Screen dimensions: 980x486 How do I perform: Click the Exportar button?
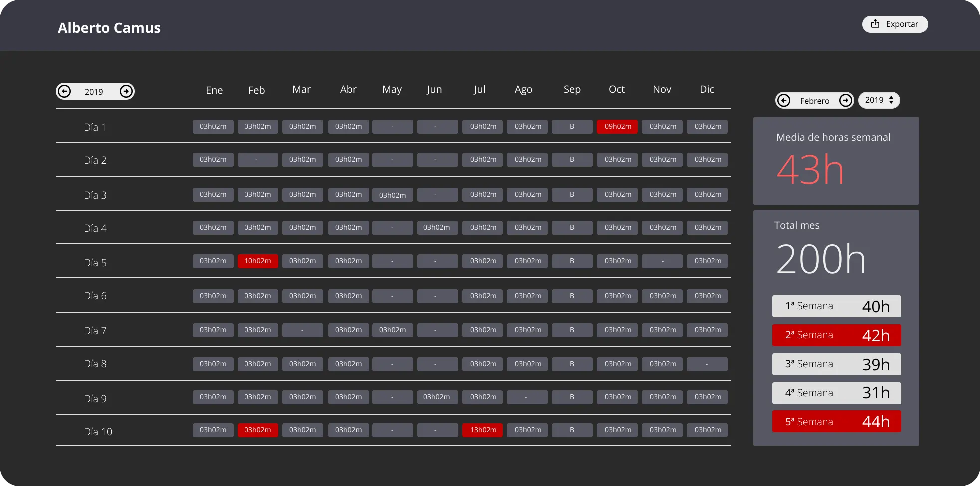tap(895, 24)
